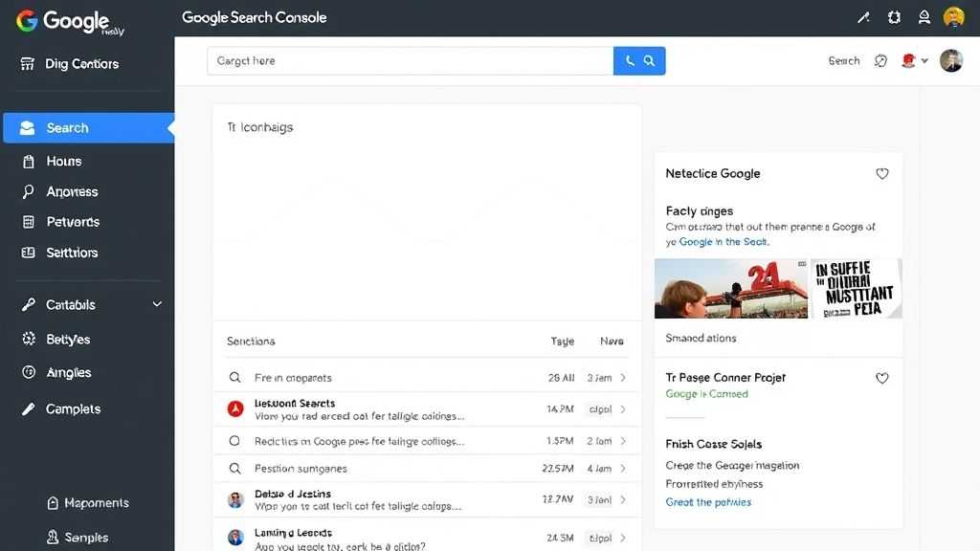980x551 pixels.
Task: Open the Reciclties in Googe row chevron
Action: pyautogui.click(x=623, y=441)
